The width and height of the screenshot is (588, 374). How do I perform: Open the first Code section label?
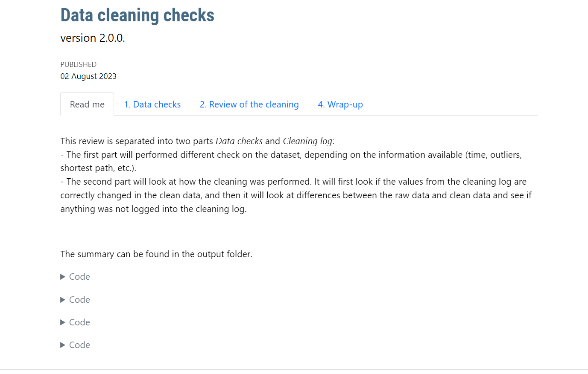pos(79,277)
